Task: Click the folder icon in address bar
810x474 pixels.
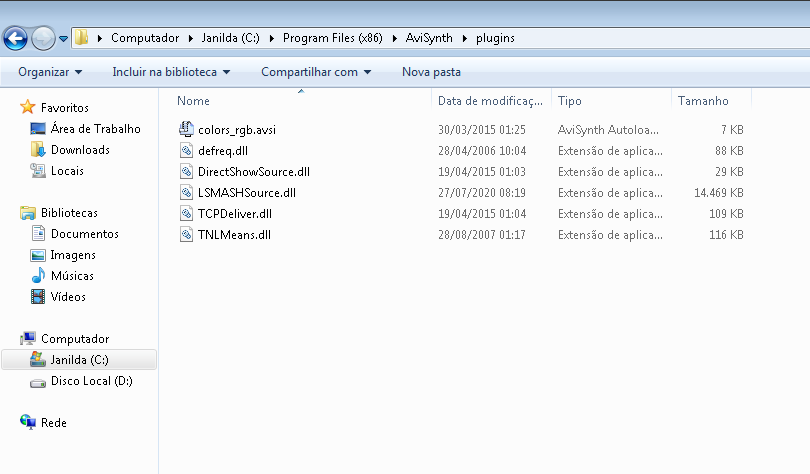Action: (x=81, y=38)
